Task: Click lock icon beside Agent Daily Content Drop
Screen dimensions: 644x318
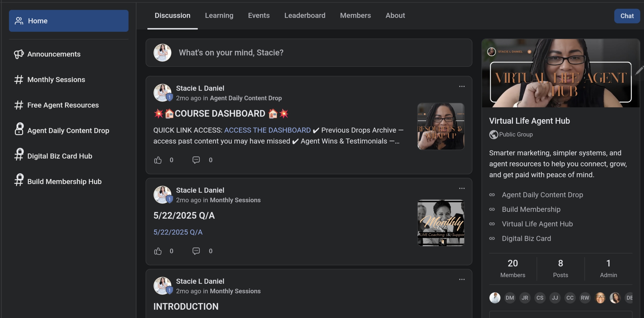Action: point(19,129)
